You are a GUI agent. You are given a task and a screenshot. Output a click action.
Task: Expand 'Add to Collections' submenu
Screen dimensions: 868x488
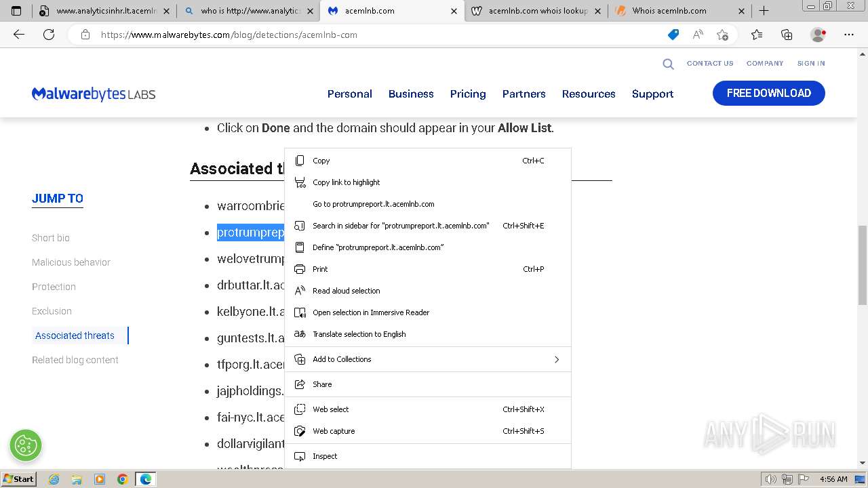click(428, 359)
